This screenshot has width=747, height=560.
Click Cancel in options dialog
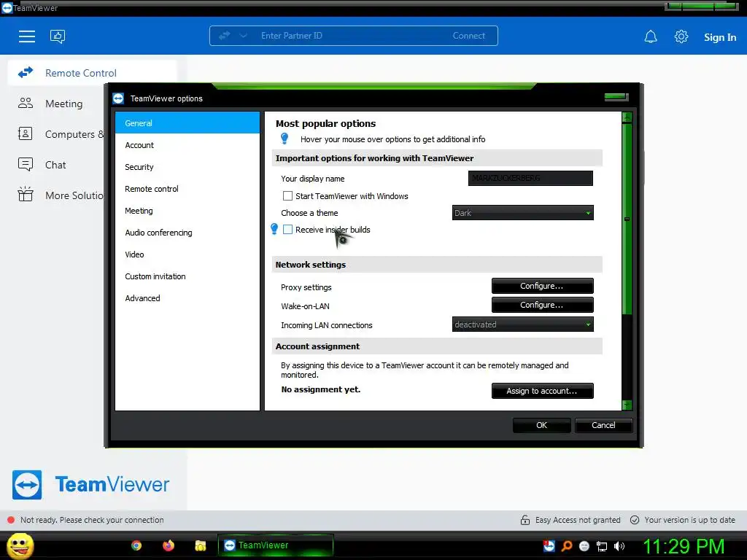(603, 425)
